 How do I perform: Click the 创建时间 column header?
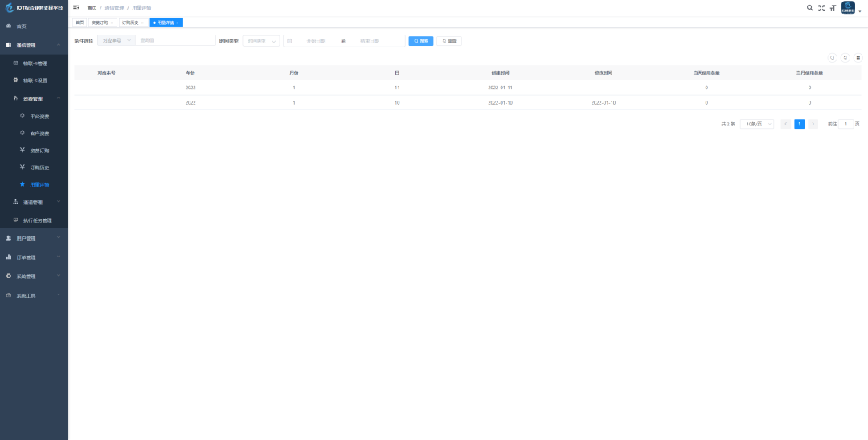[x=501, y=72]
